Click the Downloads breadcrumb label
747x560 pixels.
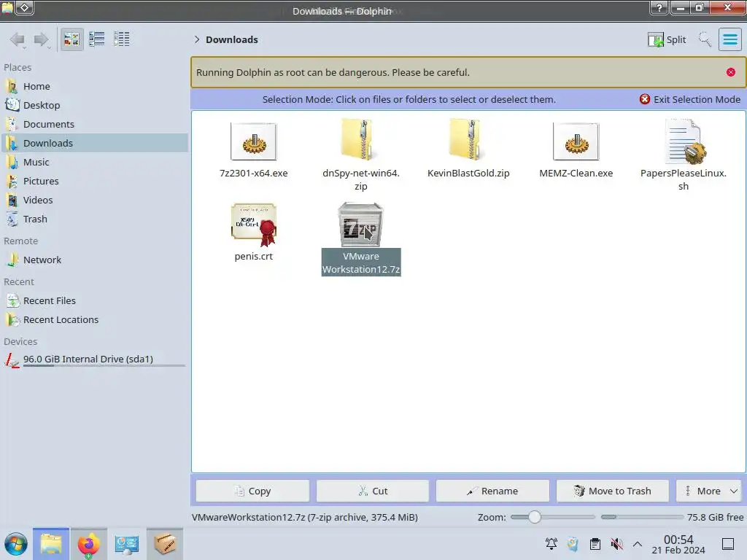(x=231, y=39)
